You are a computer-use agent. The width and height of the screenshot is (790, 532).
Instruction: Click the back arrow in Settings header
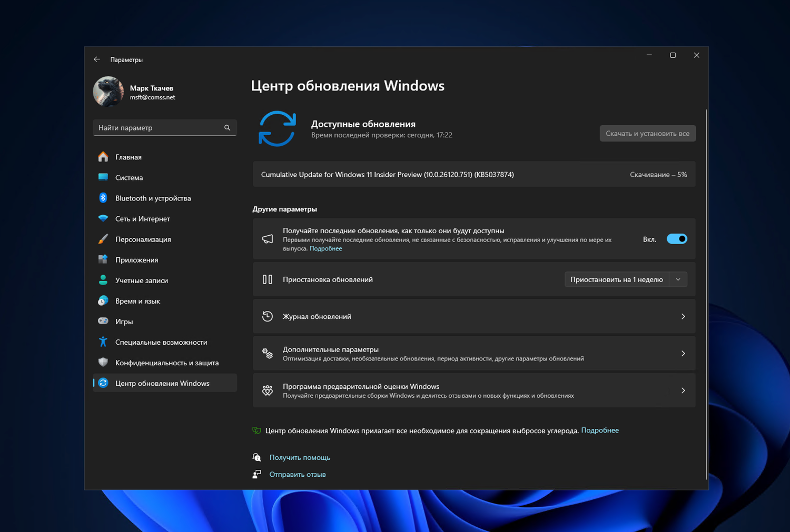[x=97, y=59]
